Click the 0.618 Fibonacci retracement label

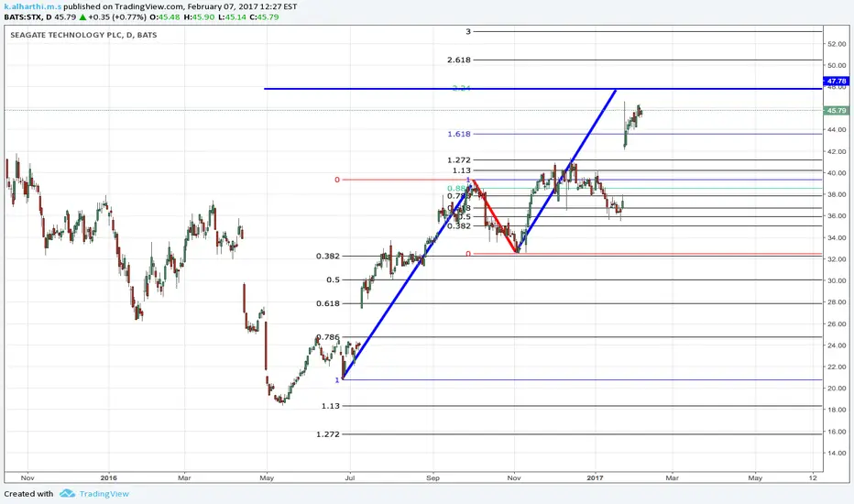point(328,303)
